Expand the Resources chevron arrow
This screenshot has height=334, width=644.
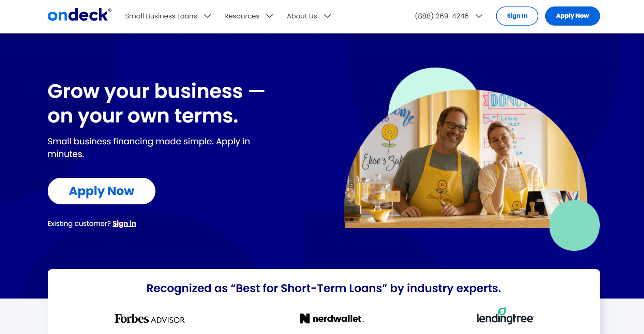tap(270, 16)
